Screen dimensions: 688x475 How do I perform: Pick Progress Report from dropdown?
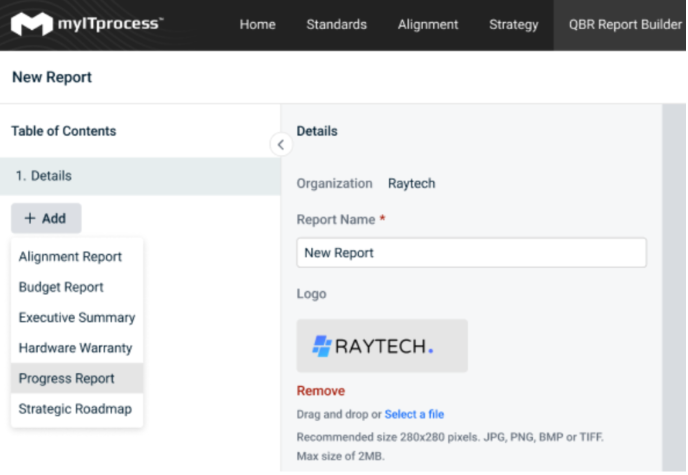click(77, 378)
